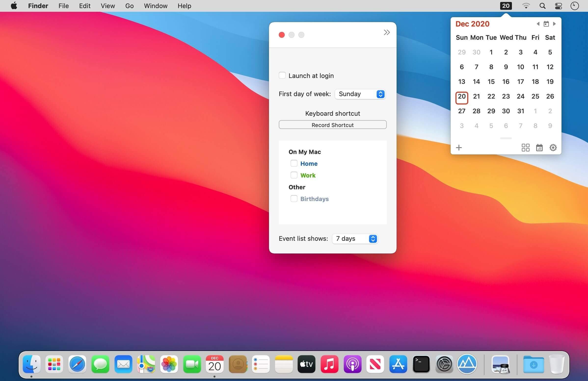Click the previous month arrow in calendar
588x381 pixels.
pos(538,24)
